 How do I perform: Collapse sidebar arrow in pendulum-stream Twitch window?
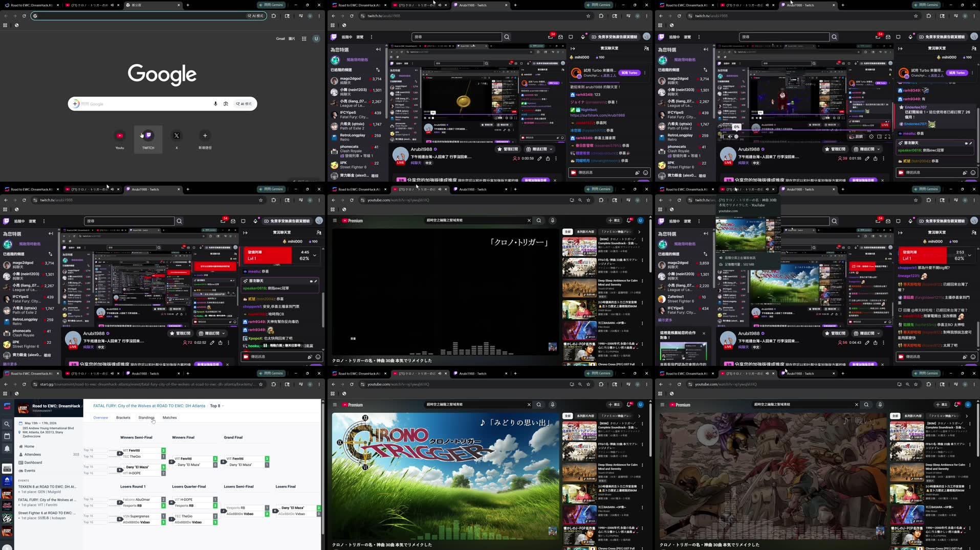tap(378, 50)
